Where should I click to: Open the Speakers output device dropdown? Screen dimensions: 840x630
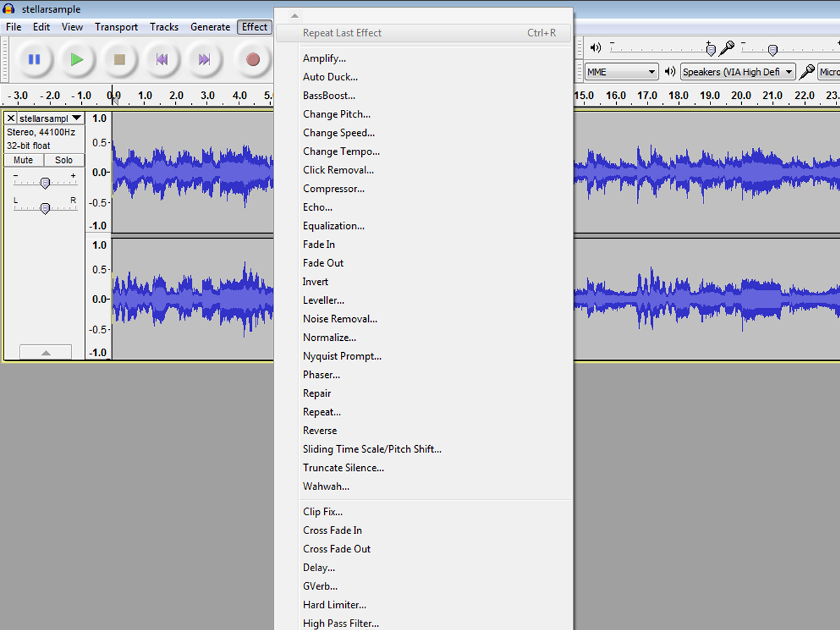click(x=737, y=71)
